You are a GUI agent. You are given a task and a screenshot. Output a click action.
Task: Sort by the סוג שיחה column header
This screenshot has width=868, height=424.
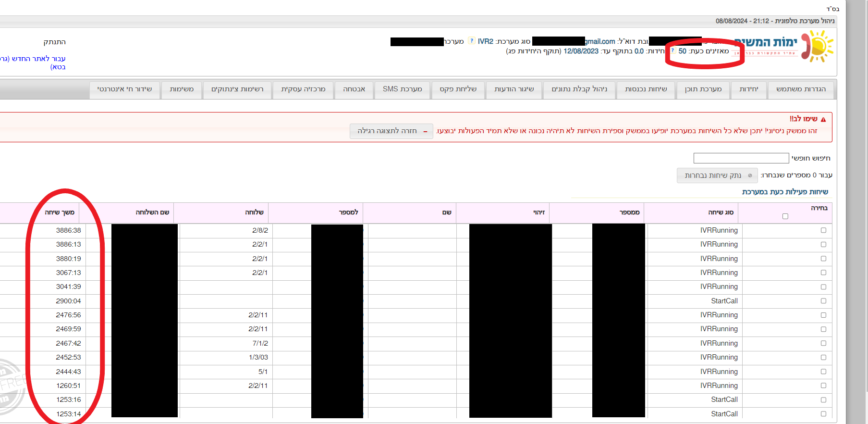(721, 212)
